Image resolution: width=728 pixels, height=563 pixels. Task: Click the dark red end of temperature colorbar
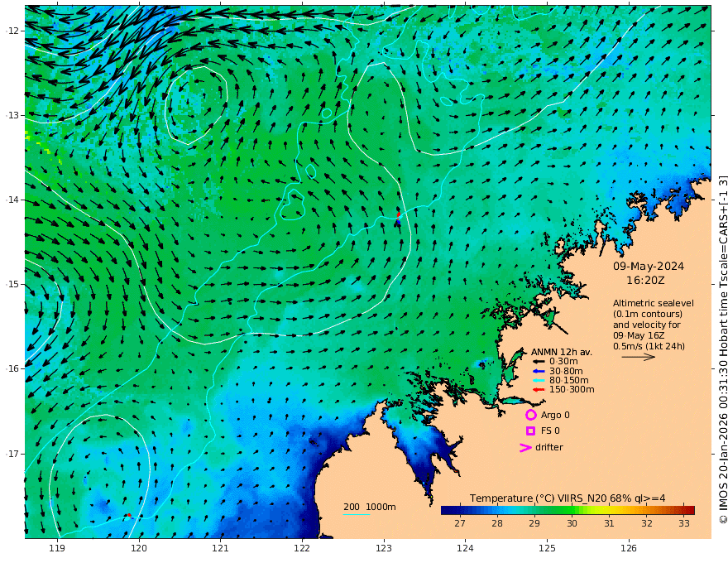[691, 511]
